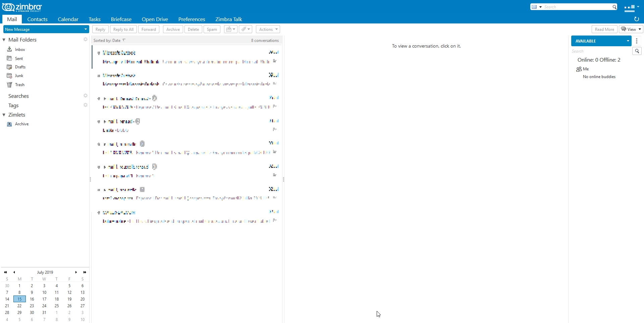644x323 pixels.
Task: Switch to the Open Drive tab
Action: [155, 19]
